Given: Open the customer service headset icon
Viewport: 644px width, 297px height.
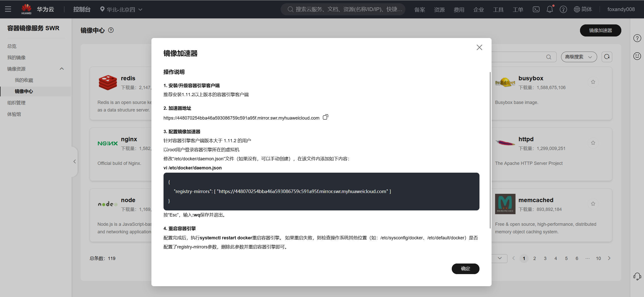Looking at the screenshot, I should click(637, 276).
